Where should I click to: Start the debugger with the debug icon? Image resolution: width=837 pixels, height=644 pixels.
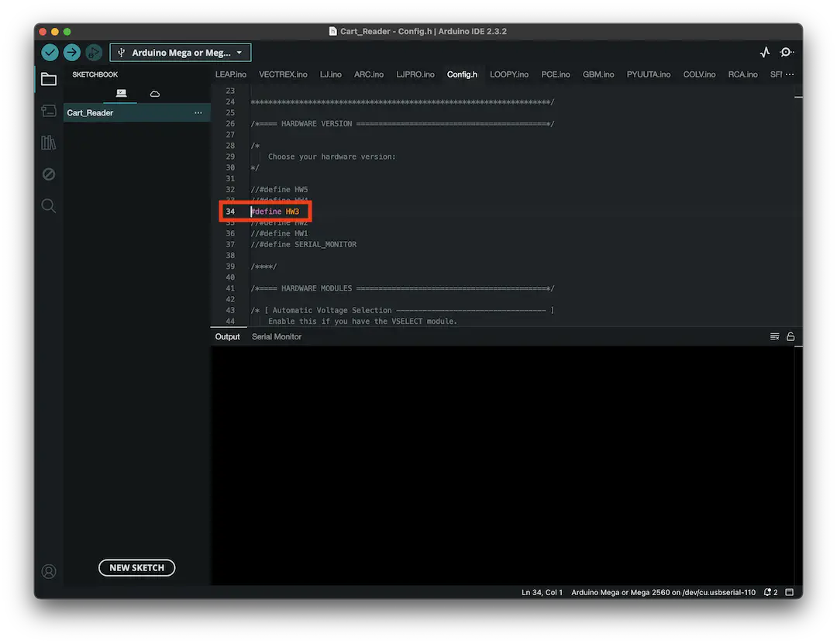(94, 53)
